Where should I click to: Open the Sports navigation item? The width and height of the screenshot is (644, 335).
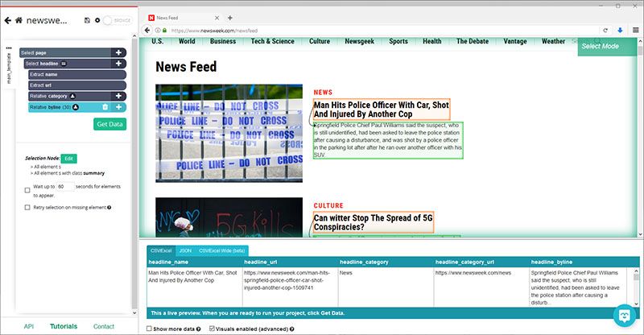(x=398, y=41)
